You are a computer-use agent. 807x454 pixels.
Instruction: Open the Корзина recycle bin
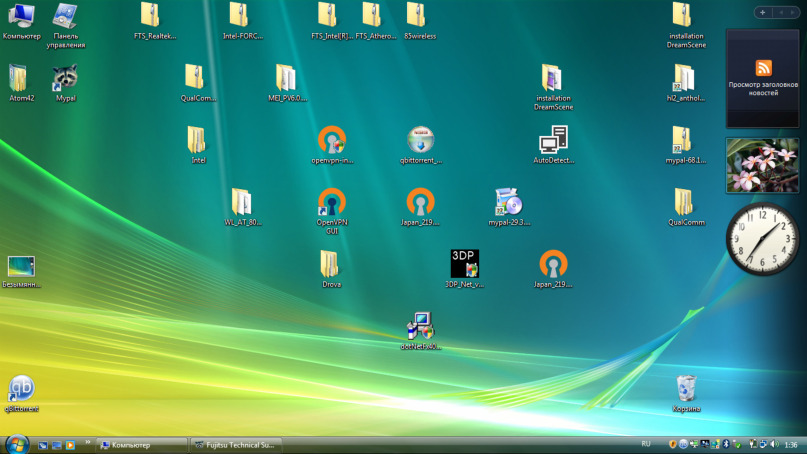tap(686, 390)
